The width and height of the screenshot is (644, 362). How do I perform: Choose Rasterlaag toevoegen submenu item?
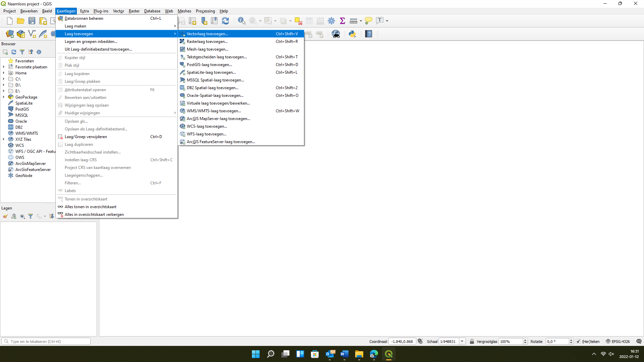pos(241,42)
